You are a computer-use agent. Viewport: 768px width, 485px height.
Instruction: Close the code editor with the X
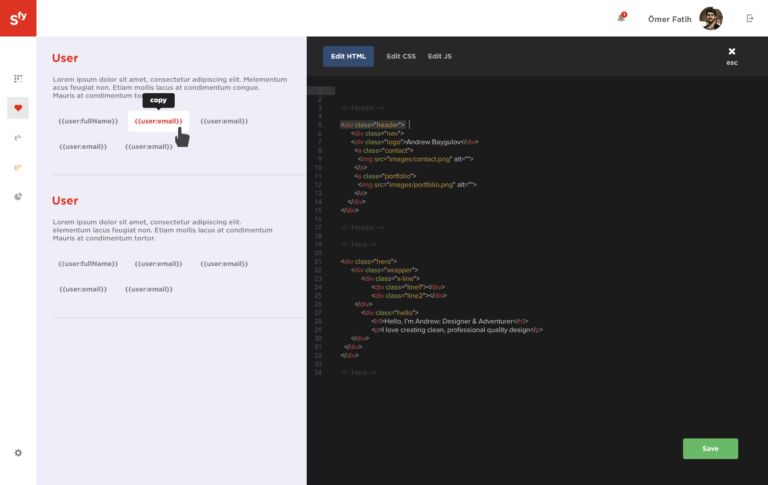point(732,51)
